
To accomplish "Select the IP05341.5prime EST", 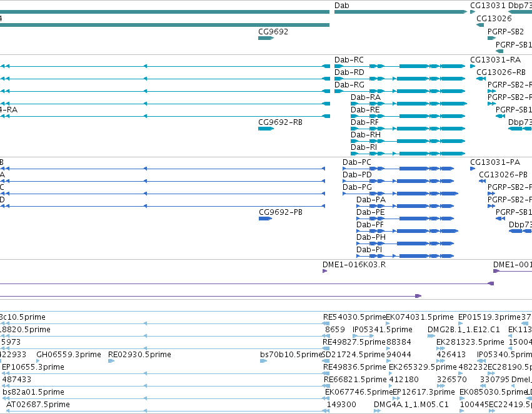I will 363,336.
